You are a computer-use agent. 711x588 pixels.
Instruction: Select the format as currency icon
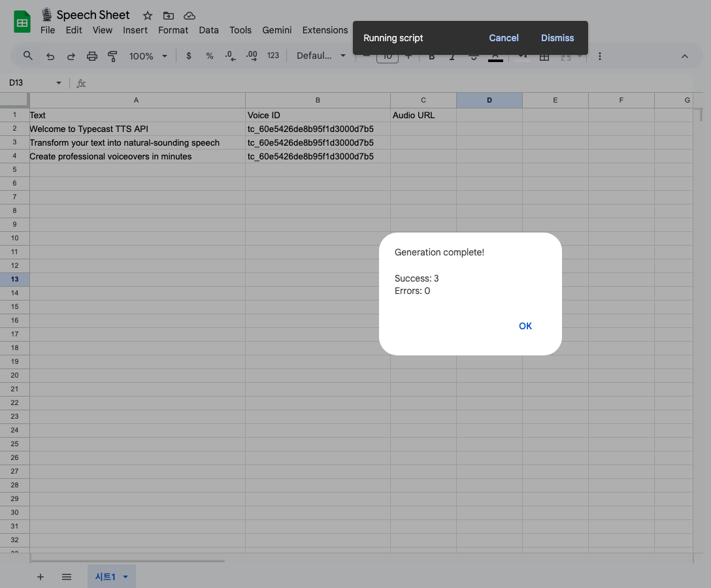189,56
